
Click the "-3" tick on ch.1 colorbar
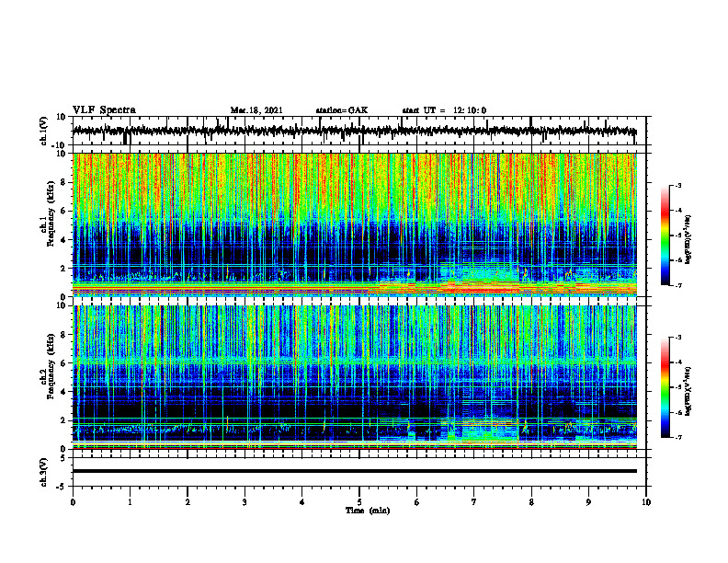[x=678, y=186]
